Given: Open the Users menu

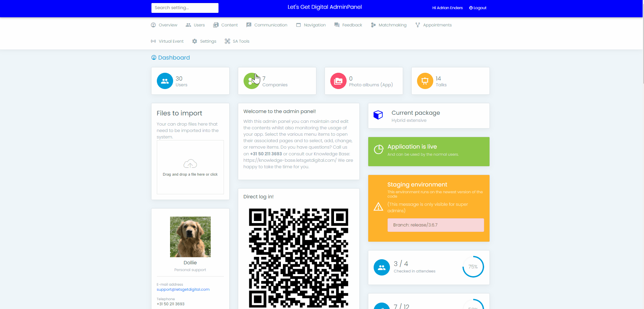Looking at the screenshot, I should [x=195, y=25].
